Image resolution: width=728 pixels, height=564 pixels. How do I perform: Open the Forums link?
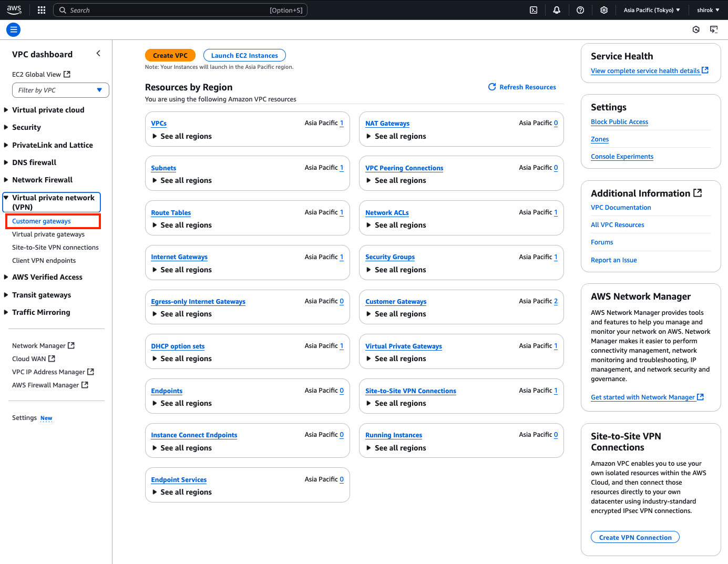pos(602,242)
